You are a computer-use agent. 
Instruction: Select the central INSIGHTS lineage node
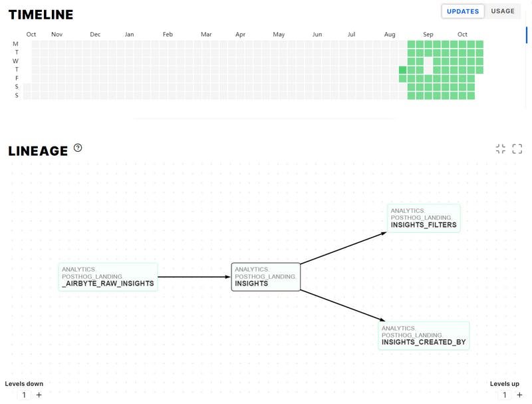[266, 277]
